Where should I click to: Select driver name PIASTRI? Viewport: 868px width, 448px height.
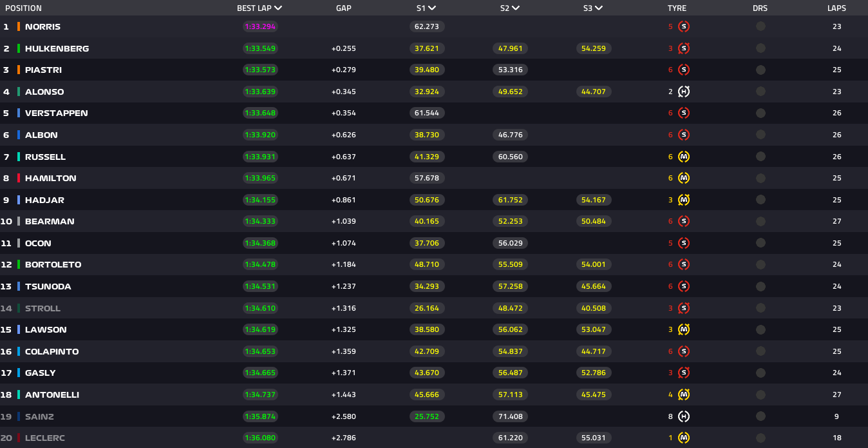click(43, 70)
